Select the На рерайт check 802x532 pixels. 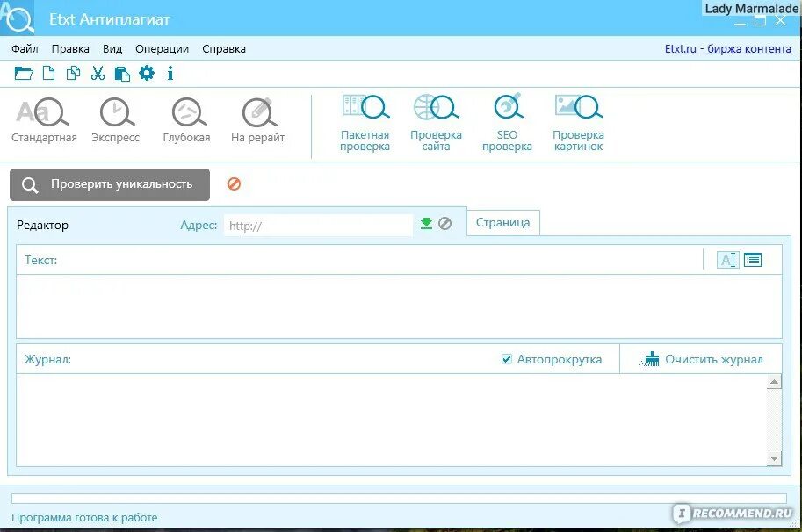257,120
